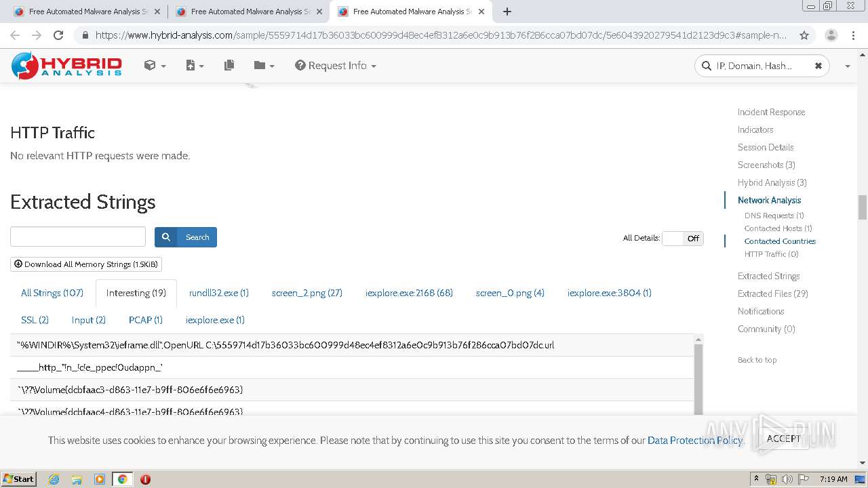The width and height of the screenshot is (868, 488).
Task: Open the iexplore.exe:2168 (68) tab
Action: [x=409, y=293]
